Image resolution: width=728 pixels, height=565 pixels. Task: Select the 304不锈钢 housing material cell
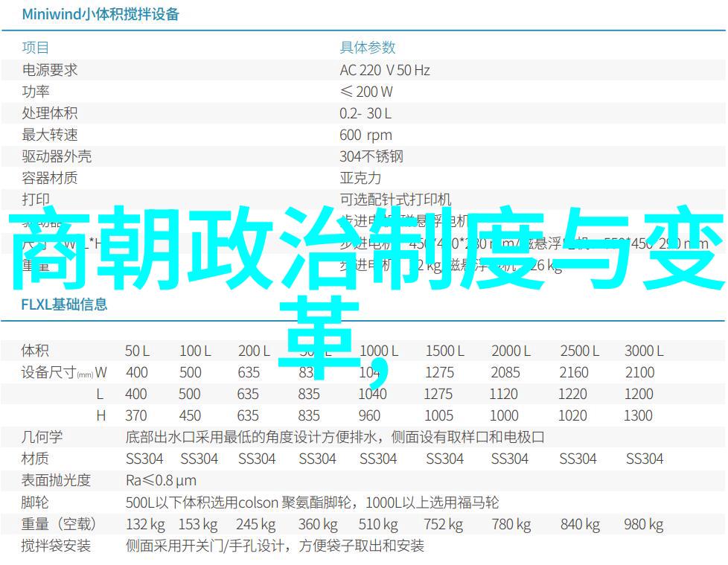point(371,156)
